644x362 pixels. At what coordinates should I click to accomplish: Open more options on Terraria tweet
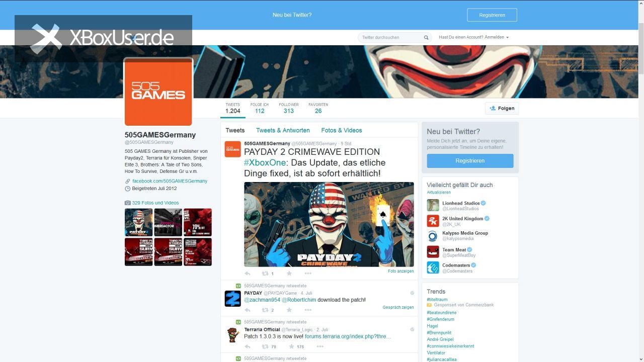[x=320, y=346]
